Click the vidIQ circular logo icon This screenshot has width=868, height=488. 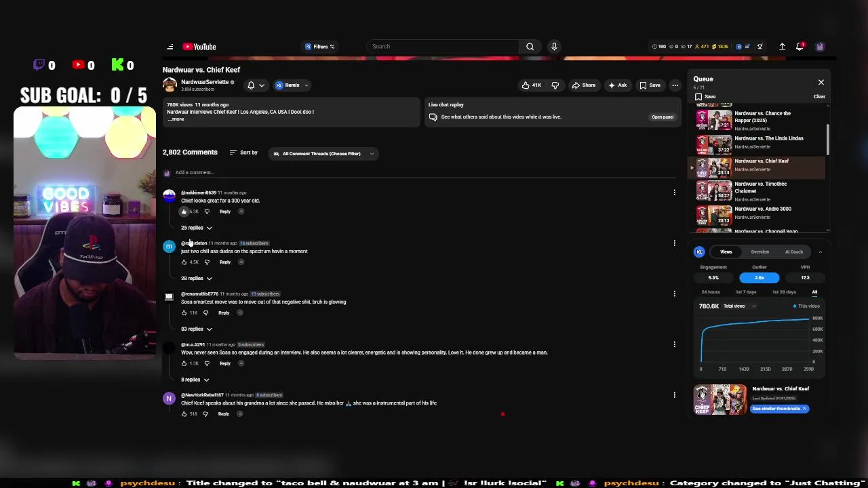(699, 252)
